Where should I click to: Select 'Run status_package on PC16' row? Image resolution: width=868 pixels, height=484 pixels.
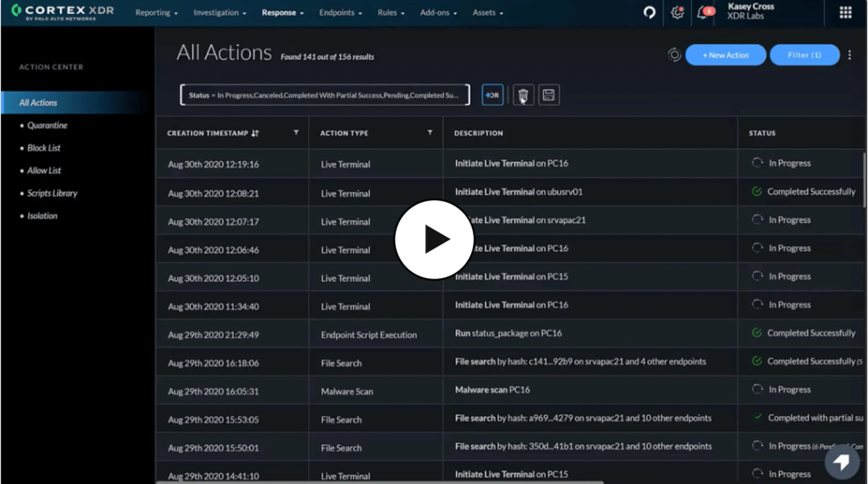point(510,334)
